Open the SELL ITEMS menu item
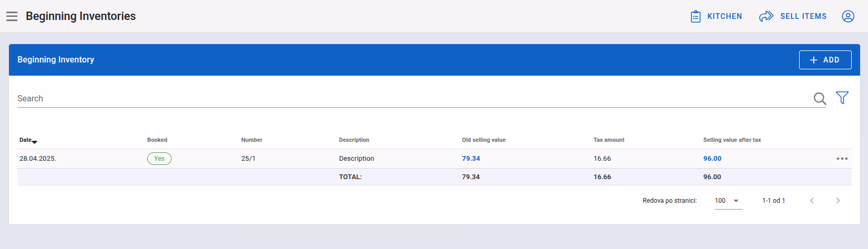Screen dimensions: 868x249 [x=793, y=16]
